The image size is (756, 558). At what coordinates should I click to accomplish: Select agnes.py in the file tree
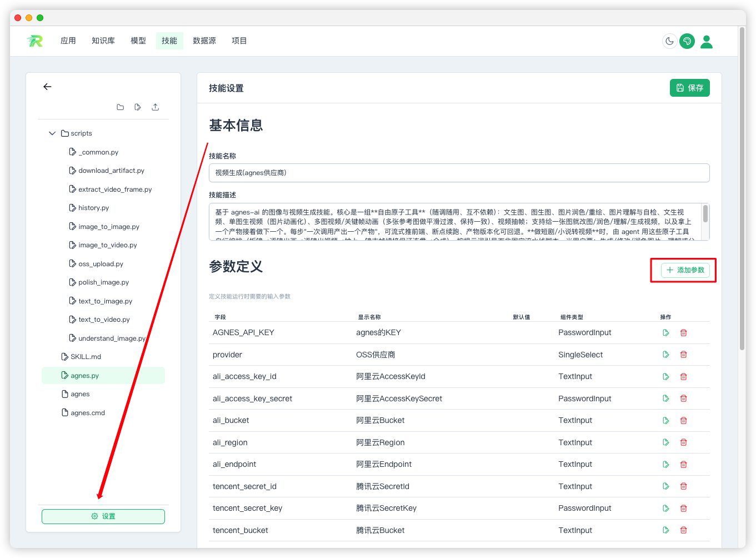click(x=103, y=376)
